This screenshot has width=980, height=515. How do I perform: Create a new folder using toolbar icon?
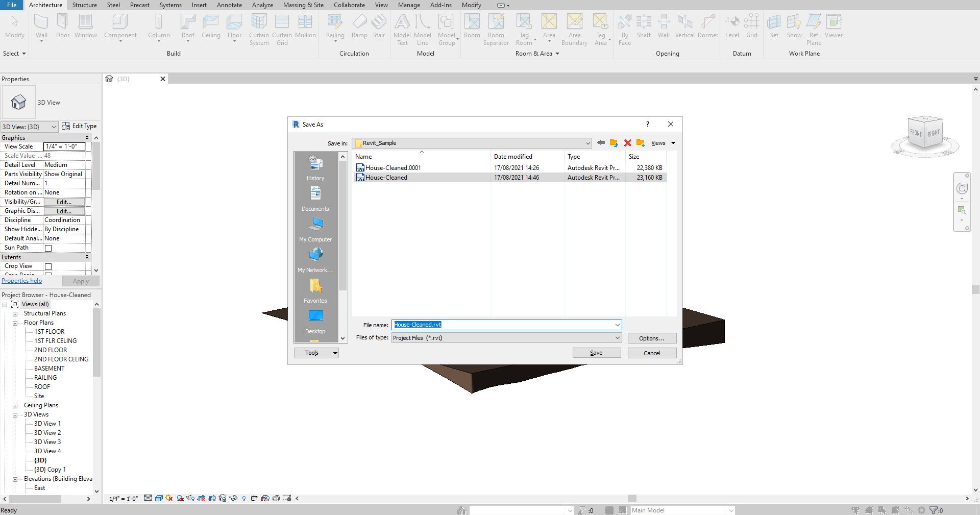[640, 143]
